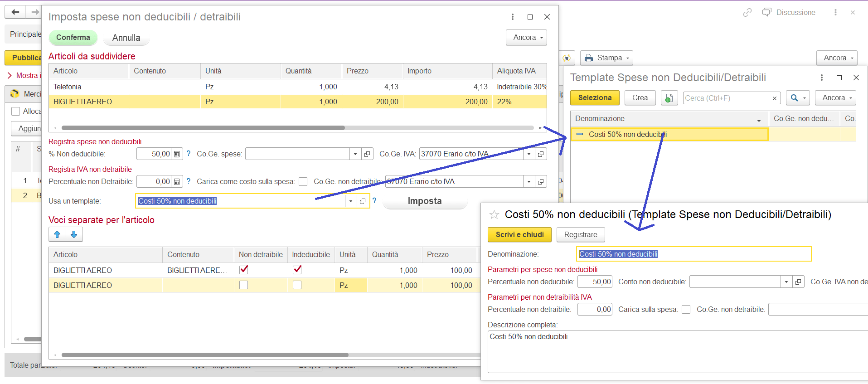Image resolution: width=868 pixels, height=384 pixels.
Task: Focus the Descrizione completa text area
Action: (678, 351)
